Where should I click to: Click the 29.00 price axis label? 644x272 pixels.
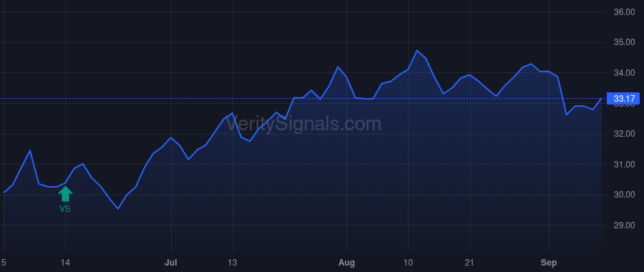tap(624, 225)
